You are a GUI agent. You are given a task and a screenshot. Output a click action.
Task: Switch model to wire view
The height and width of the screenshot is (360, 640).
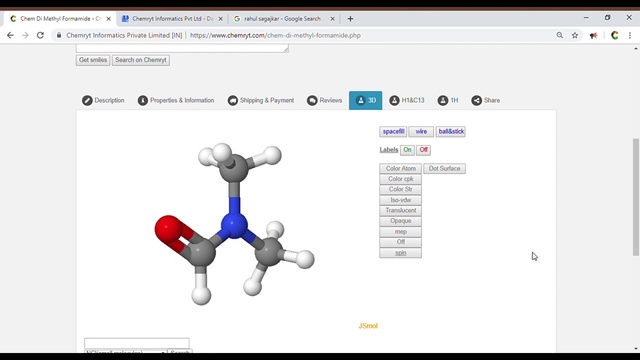(x=421, y=131)
